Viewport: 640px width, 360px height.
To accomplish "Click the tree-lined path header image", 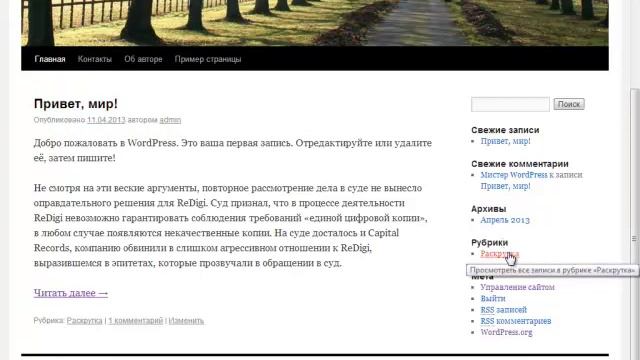I will pyautogui.click(x=315, y=23).
